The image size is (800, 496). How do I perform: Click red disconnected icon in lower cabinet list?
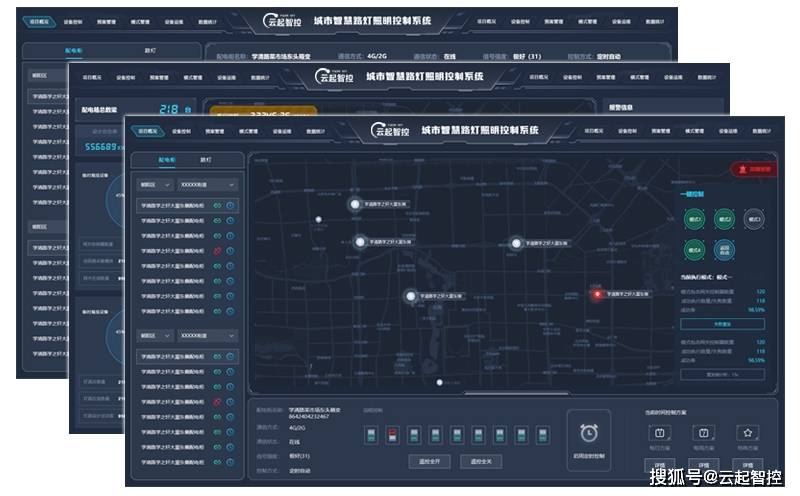[x=217, y=402]
